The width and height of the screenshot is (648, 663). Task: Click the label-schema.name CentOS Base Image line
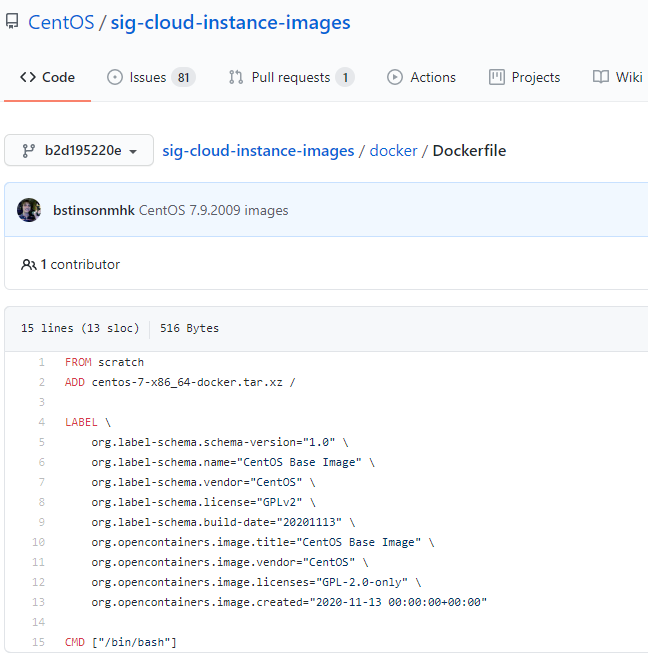(x=233, y=462)
